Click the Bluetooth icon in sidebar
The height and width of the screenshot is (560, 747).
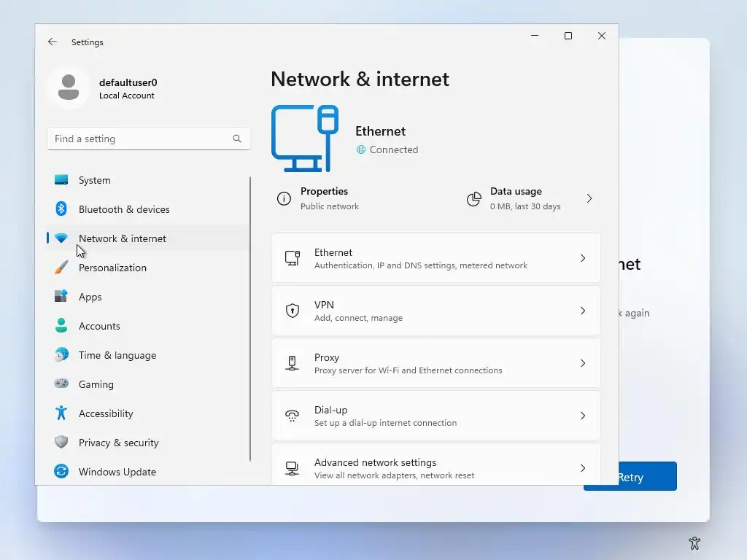click(x=61, y=209)
